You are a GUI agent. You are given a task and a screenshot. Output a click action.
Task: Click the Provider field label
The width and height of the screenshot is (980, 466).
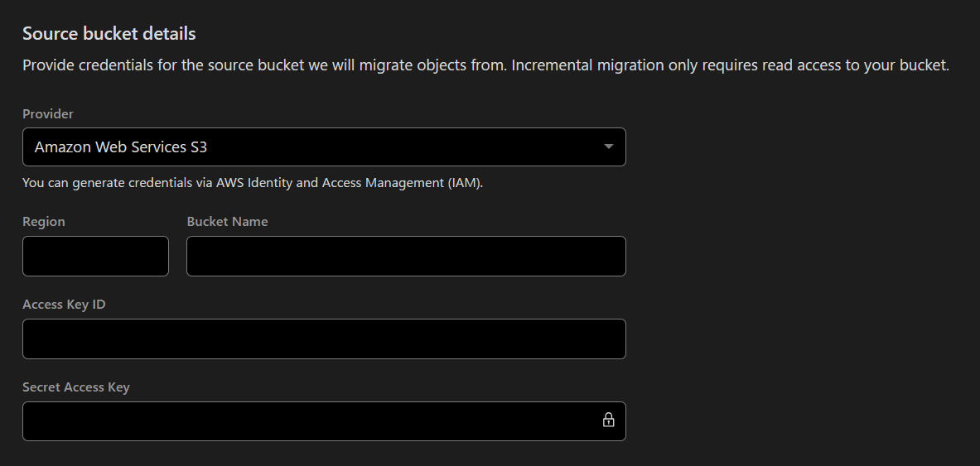[48, 114]
